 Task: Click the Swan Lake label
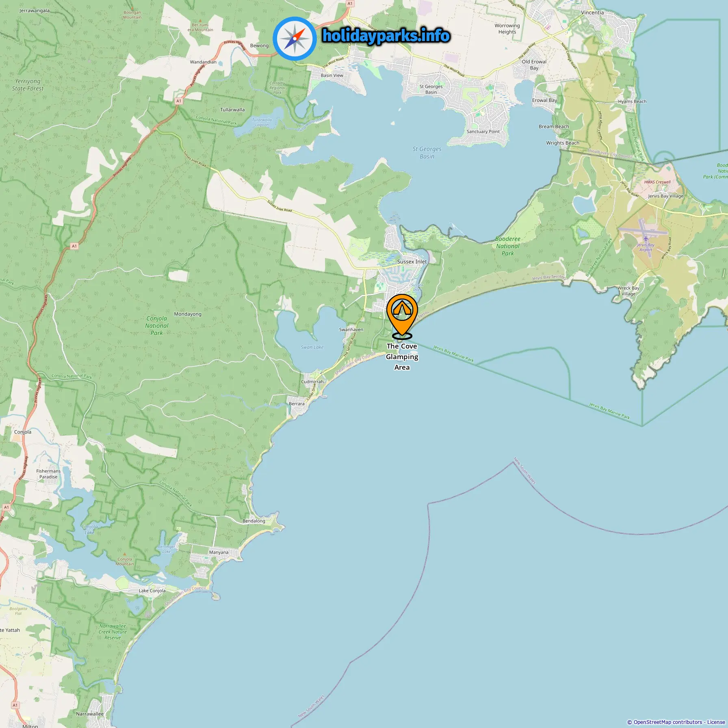[x=312, y=347]
